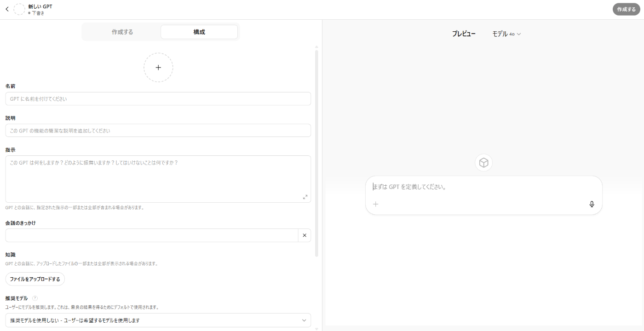Switch to the 作成する tab

click(122, 32)
